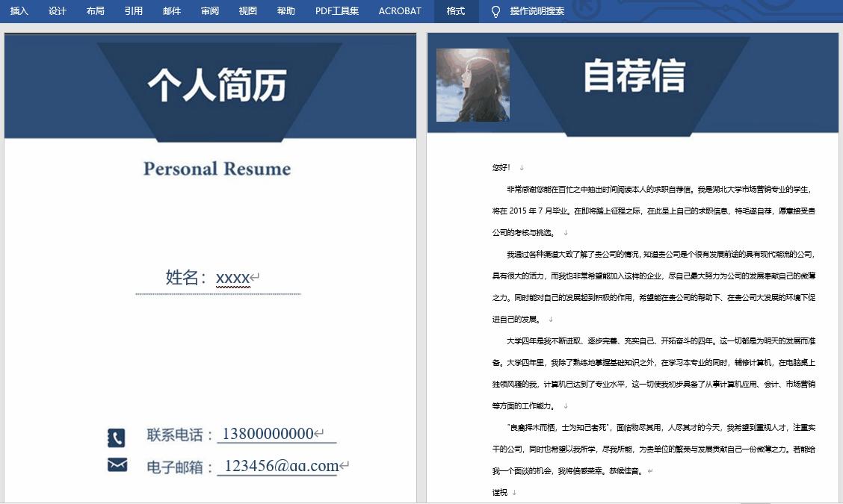Select the 格式 ribbon tab
The width and height of the screenshot is (843, 504).
(x=456, y=11)
